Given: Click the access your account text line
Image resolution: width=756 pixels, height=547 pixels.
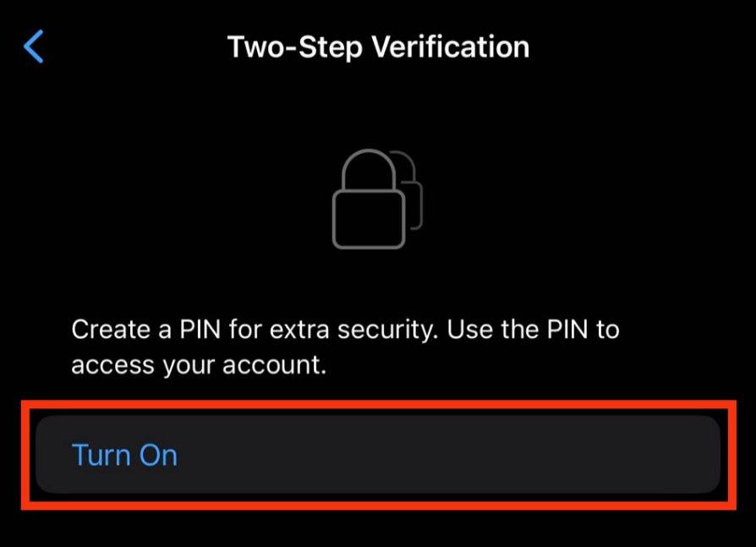Looking at the screenshot, I should [x=199, y=365].
